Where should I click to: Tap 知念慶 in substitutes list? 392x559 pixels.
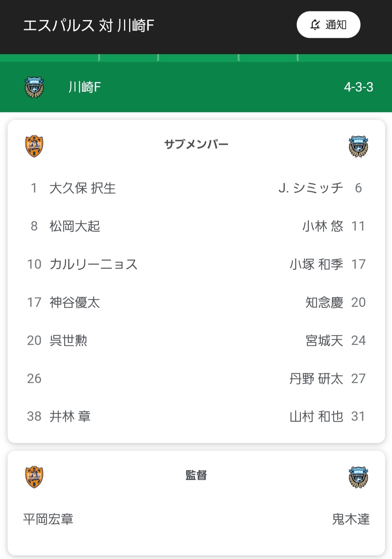(x=324, y=302)
